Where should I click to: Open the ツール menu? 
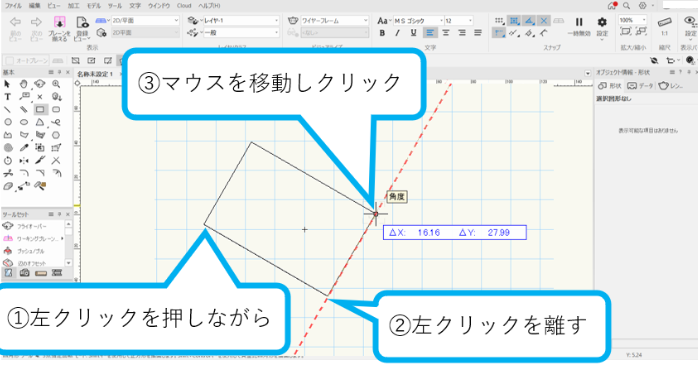click(114, 6)
